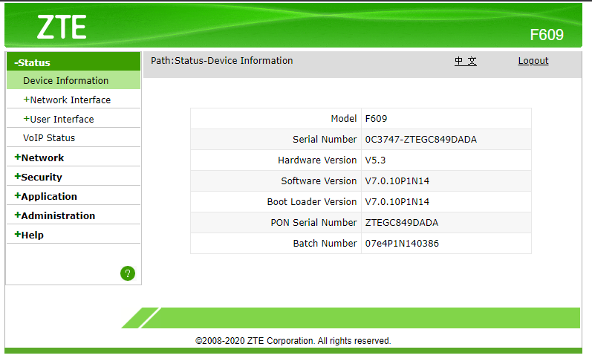
Task: Click the Serial Number value 0C3747-ZTEGC849DADA
Action: 420,140
